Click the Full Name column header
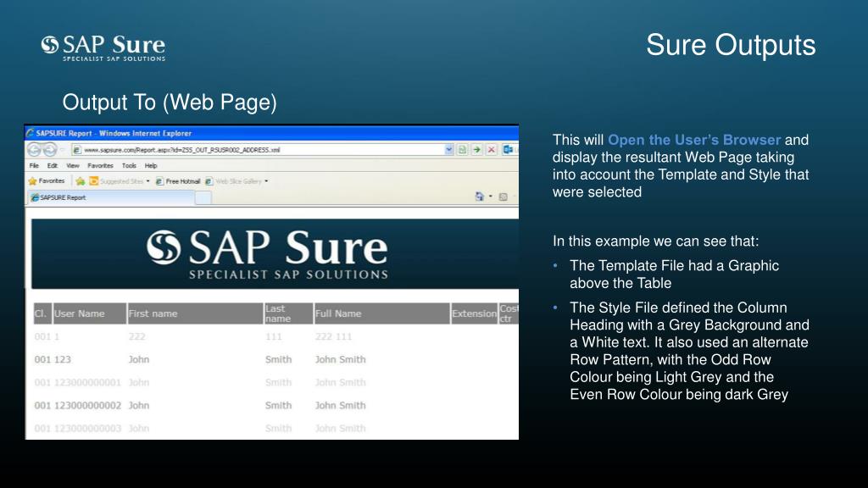 tap(382, 313)
